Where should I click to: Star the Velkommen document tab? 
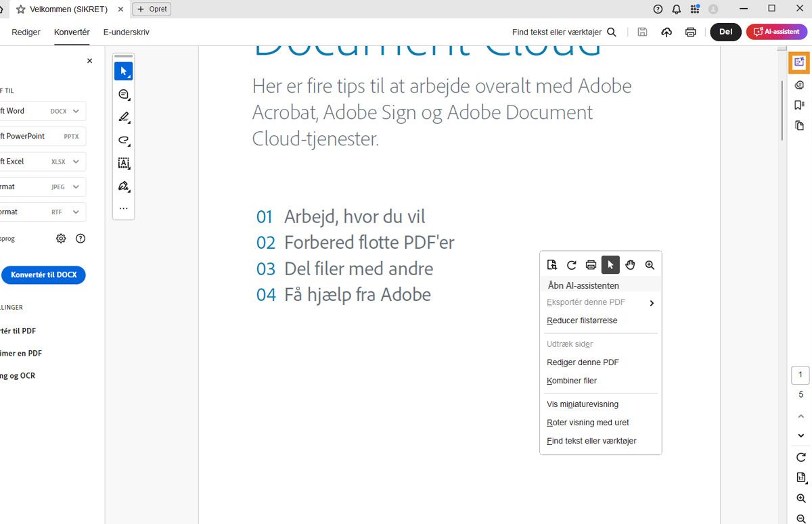[x=21, y=9]
